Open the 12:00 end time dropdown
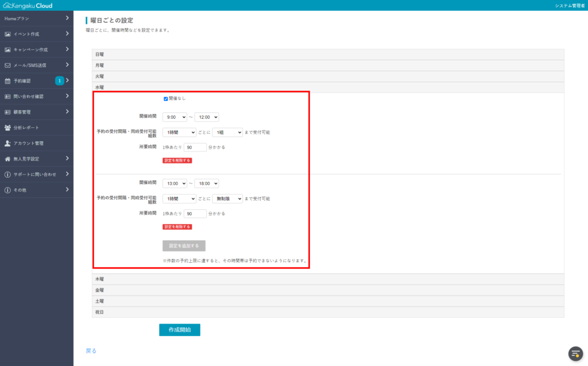The width and height of the screenshot is (588, 366). [207, 117]
